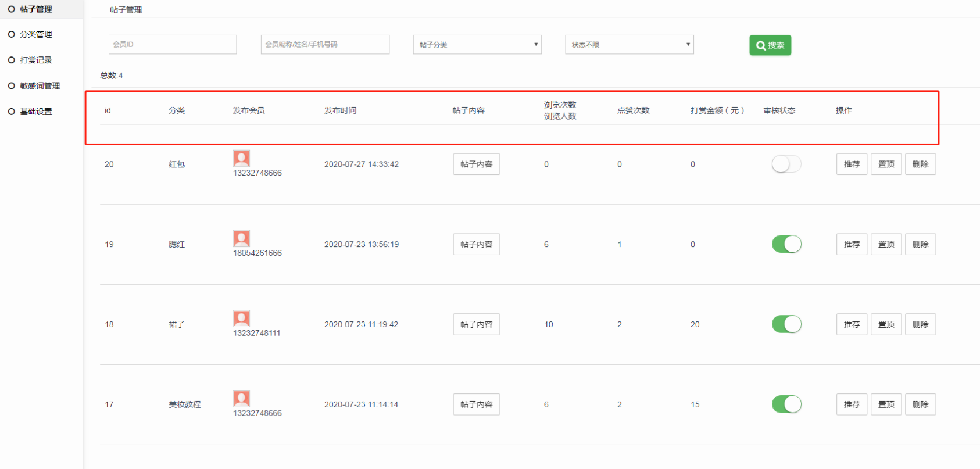The height and width of the screenshot is (469, 980).
Task: Expand the 帖子分类 dropdown
Action: coord(477,45)
